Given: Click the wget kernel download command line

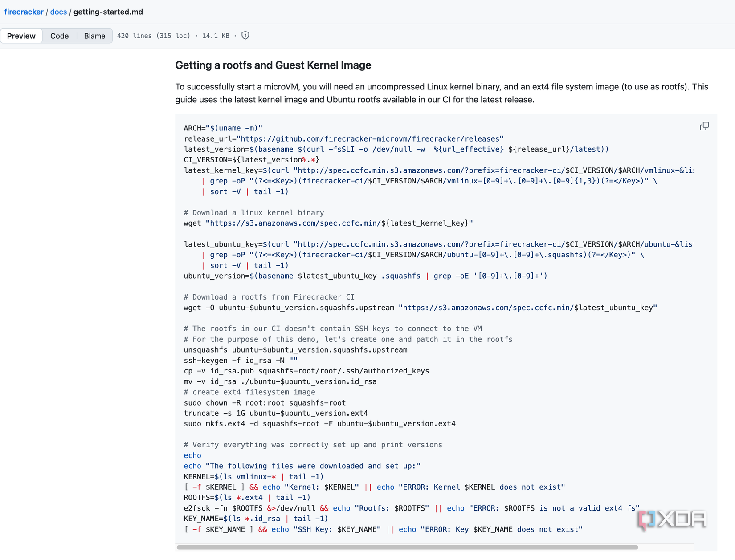Looking at the screenshot, I should click(328, 223).
